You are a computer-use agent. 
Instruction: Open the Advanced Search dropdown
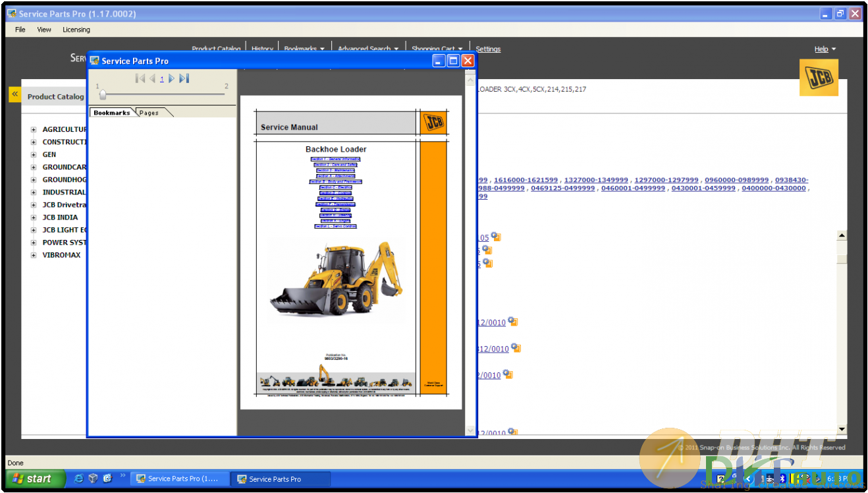pyautogui.click(x=367, y=49)
